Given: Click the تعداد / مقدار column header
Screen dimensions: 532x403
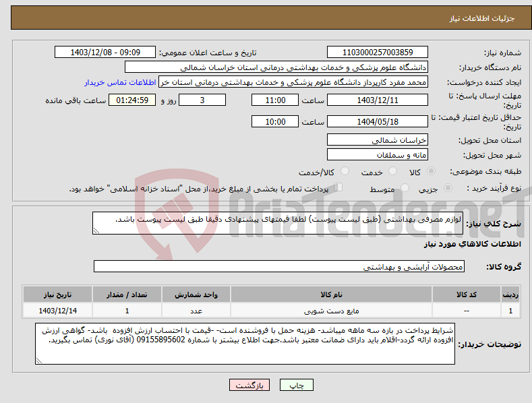Looking at the screenshot, I should (x=127, y=294).
